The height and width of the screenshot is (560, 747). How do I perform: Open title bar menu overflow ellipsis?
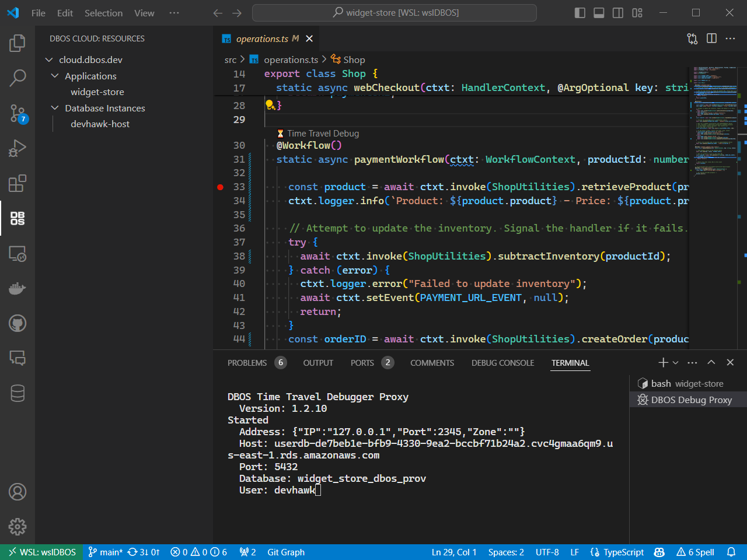click(174, 13)
